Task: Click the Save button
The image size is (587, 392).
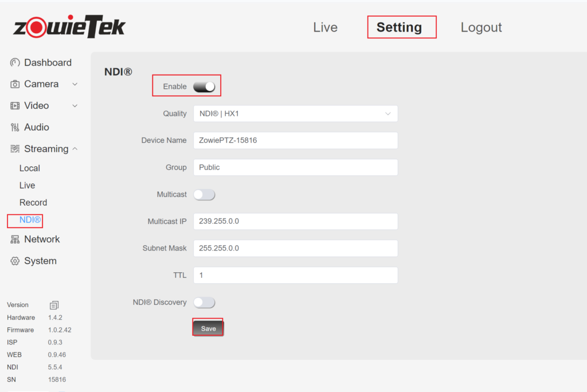Action: click(208, 328)
